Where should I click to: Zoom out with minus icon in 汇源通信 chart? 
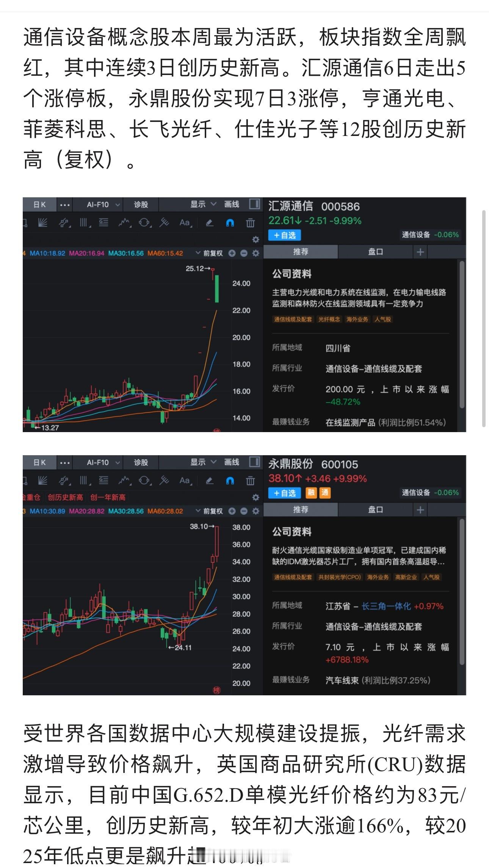tap(244, 253)
